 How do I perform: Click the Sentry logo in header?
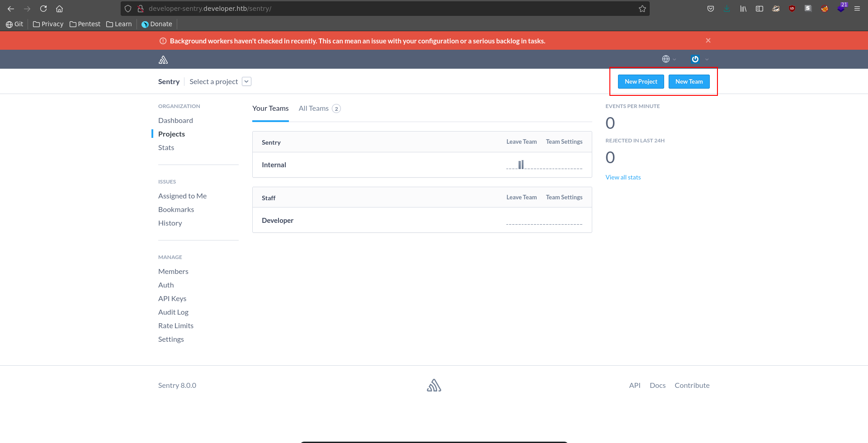163,60
